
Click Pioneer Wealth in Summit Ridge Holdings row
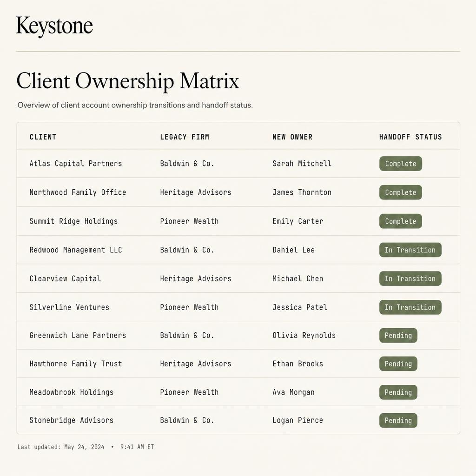(189, 221)
